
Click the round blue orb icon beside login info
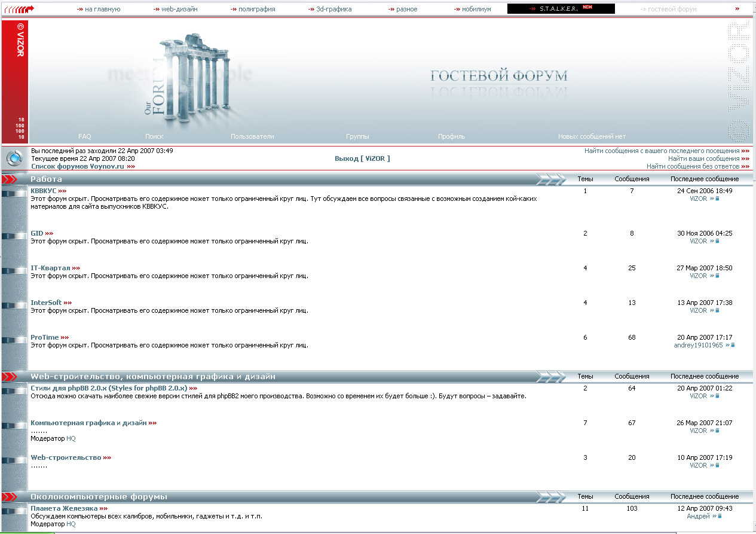tap(14, 158)
